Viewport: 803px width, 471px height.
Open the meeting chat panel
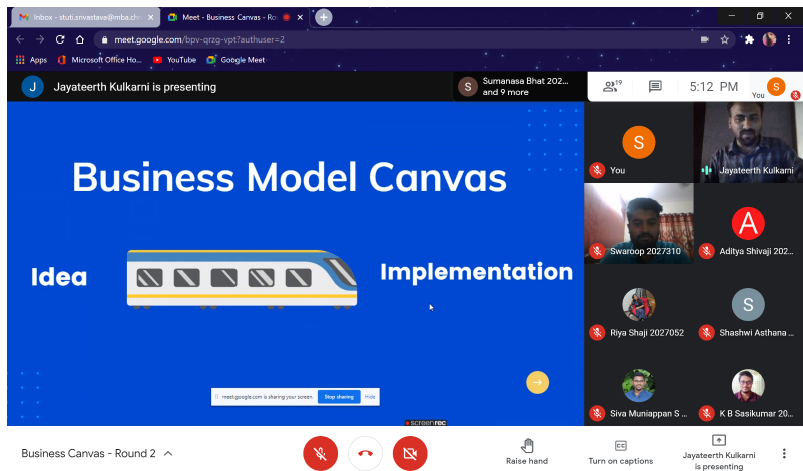coord(655,87)
